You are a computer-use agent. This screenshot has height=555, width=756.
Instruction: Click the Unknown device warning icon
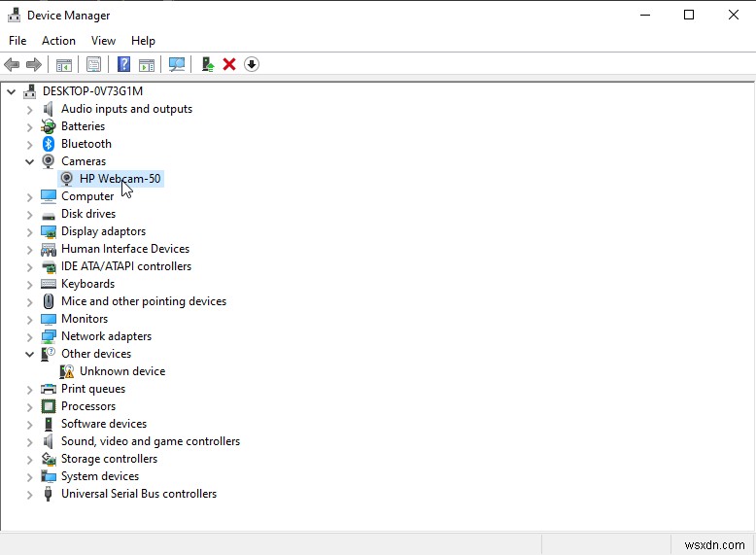[66, 371]
